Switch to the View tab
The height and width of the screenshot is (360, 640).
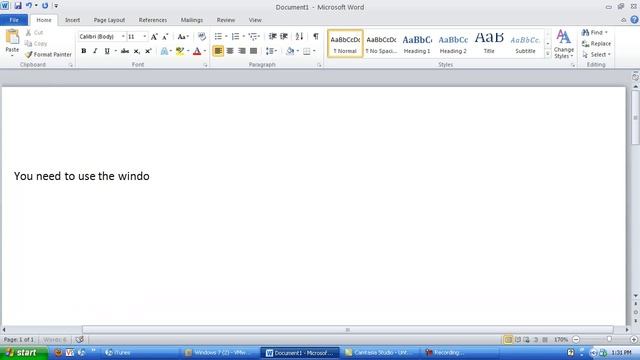pos(255,20)
